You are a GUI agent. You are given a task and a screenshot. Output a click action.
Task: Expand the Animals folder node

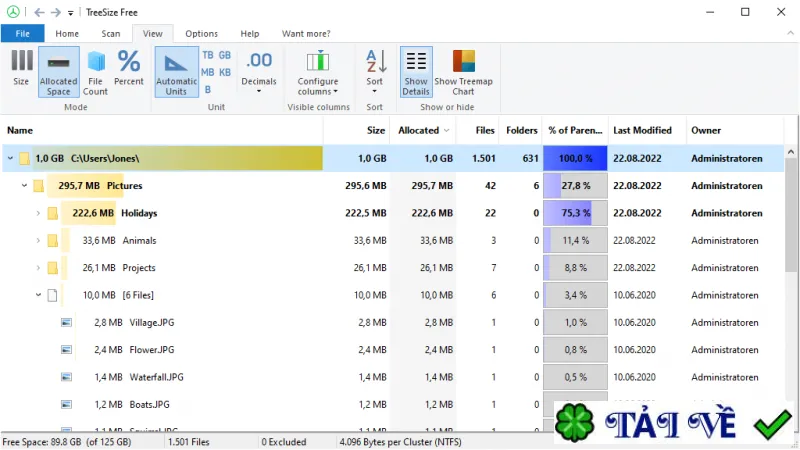38,240
